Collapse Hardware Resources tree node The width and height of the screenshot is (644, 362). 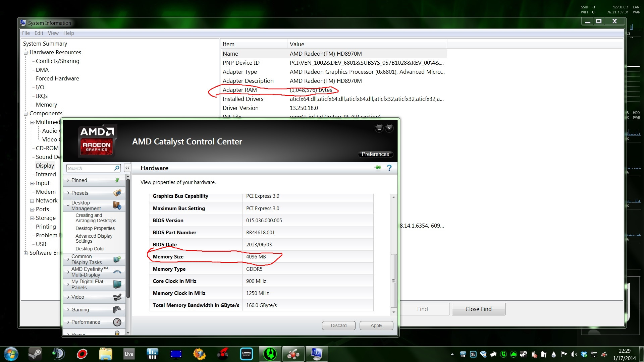(x=25, y=53)
